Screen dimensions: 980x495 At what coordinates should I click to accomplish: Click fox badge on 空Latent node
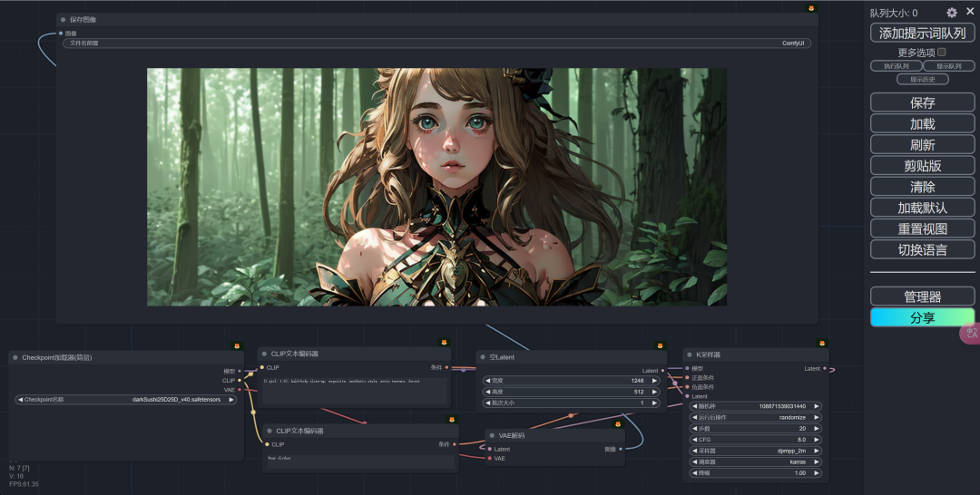click(660, 345)
